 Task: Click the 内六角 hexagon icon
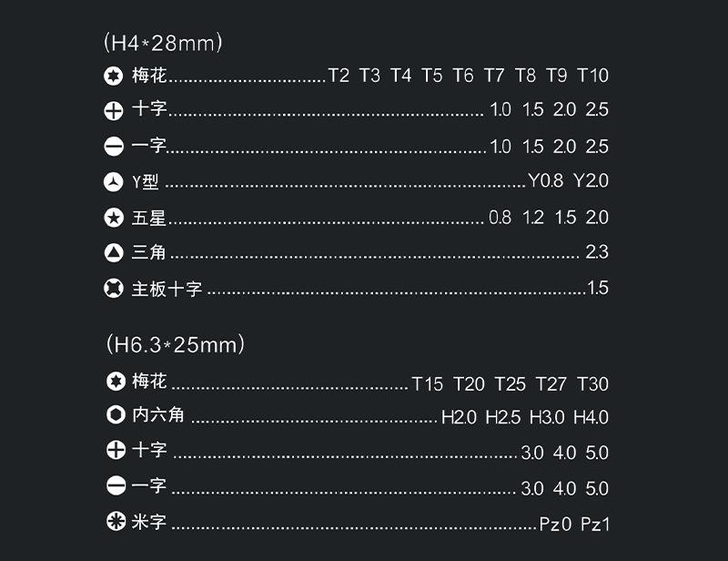click(x=116, y=414)
